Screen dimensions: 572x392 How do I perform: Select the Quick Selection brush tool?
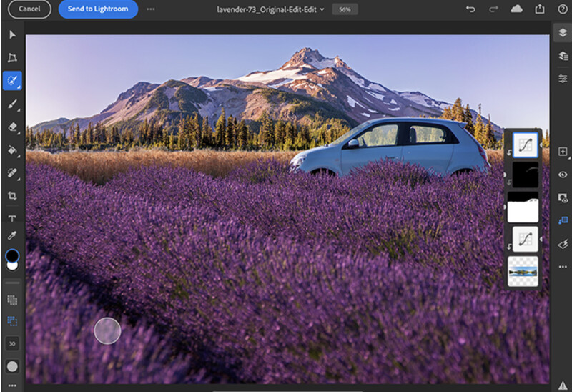[12, 80]
